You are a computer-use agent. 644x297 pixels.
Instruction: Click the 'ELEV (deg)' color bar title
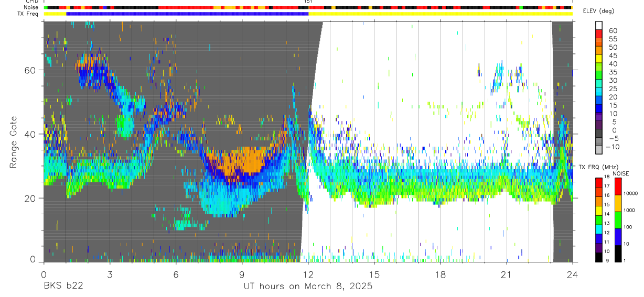(598, 11)
